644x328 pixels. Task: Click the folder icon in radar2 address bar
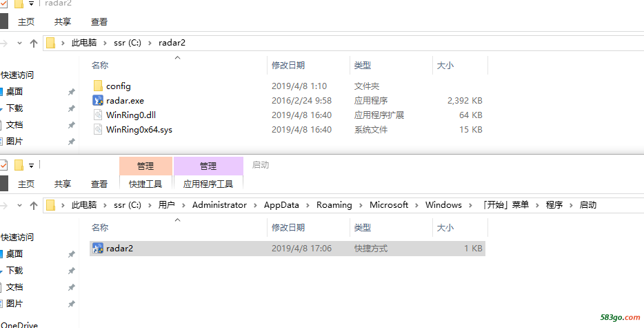click(50, 43)
